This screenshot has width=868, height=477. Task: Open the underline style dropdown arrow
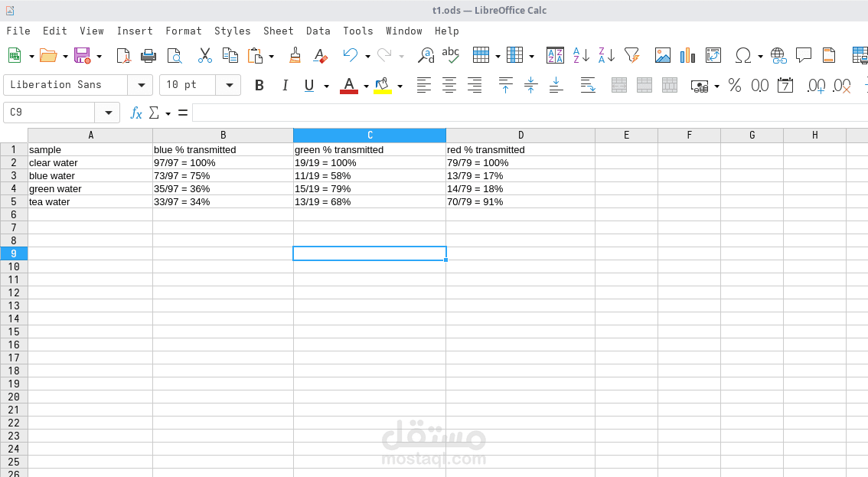coord(327,86)
